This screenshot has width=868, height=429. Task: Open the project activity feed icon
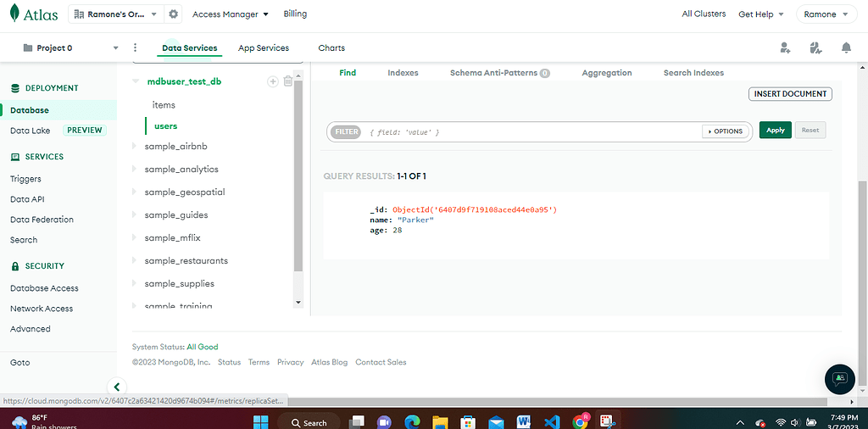[x=815, y=48]
